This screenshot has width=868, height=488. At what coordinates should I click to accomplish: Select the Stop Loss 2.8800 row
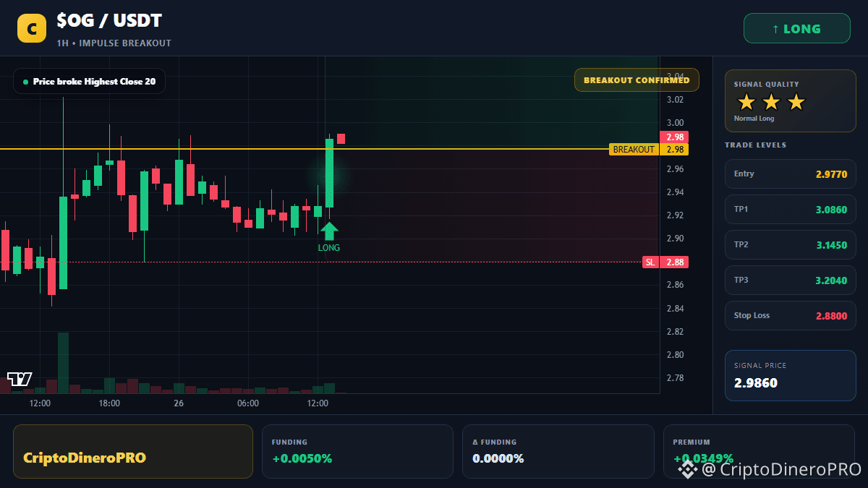791,316
